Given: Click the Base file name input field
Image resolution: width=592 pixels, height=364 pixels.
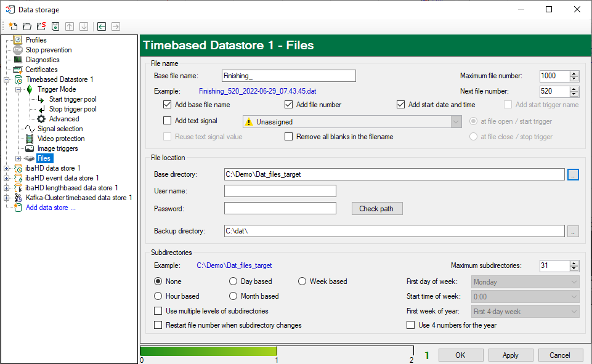Looking at the screenshot, I should pos(288,76).
